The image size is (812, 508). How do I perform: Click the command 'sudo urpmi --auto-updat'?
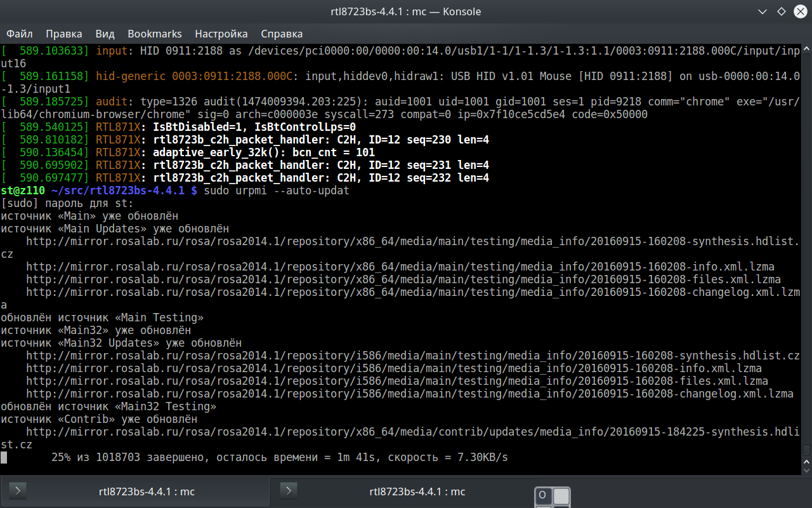pyautogui.click(x=277, y=190)
